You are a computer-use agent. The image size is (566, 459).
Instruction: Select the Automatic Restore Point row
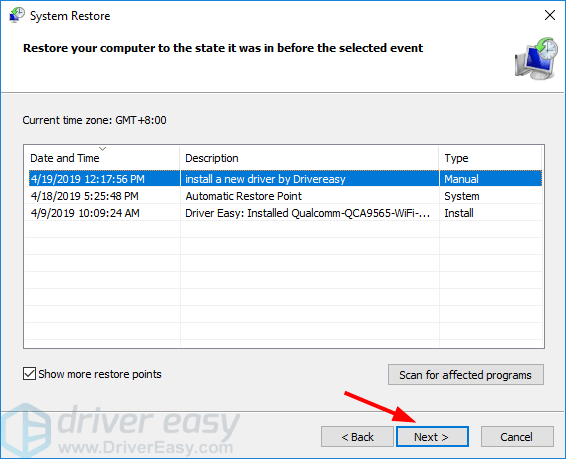pos(285,196)
